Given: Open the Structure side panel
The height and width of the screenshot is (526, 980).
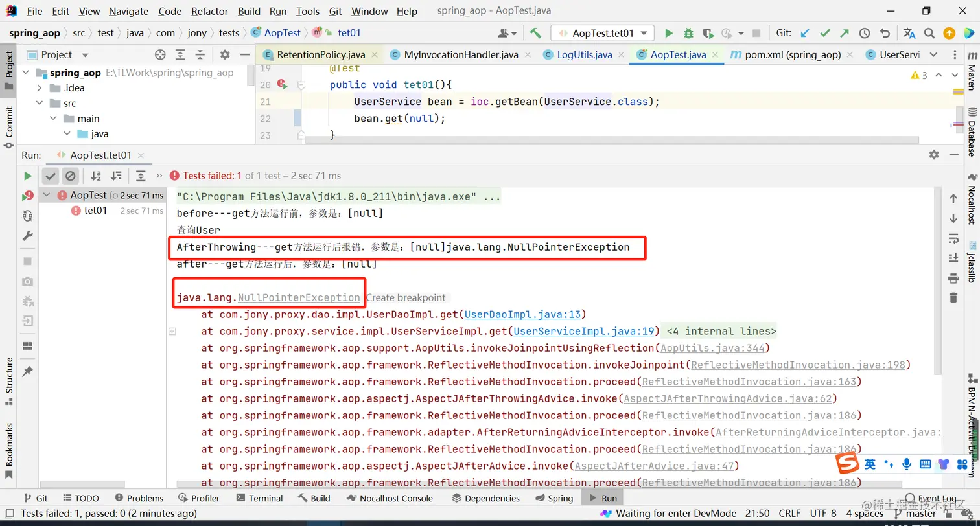Looking at the screenshot, I should tap(9, 381).
